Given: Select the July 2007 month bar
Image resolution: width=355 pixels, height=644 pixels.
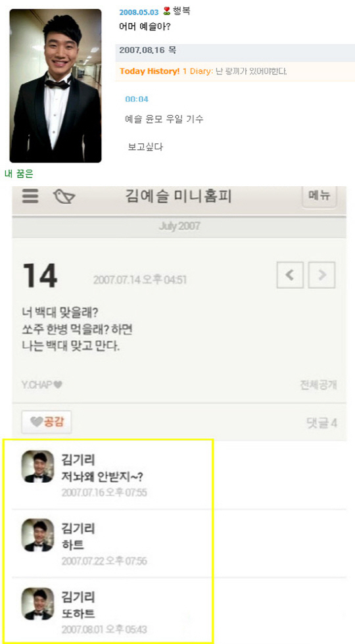Looking at the screenshot, I should tap(179, 226).
